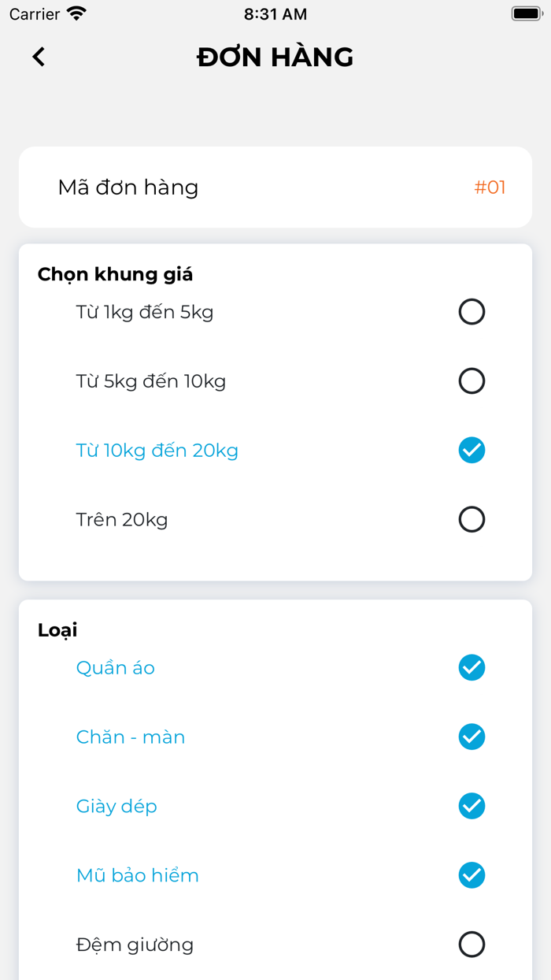
Task: Tap the 'Loại' section heading
Action: coord(56,630)
